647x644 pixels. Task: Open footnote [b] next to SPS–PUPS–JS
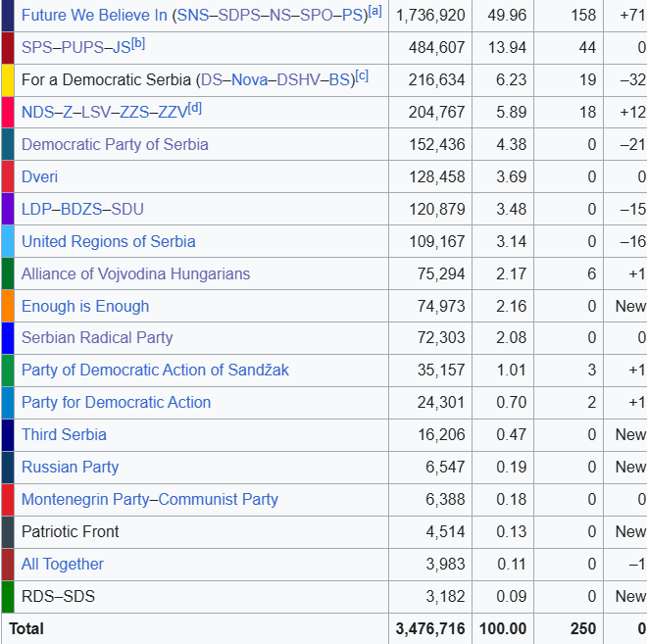tap(138, 43)
